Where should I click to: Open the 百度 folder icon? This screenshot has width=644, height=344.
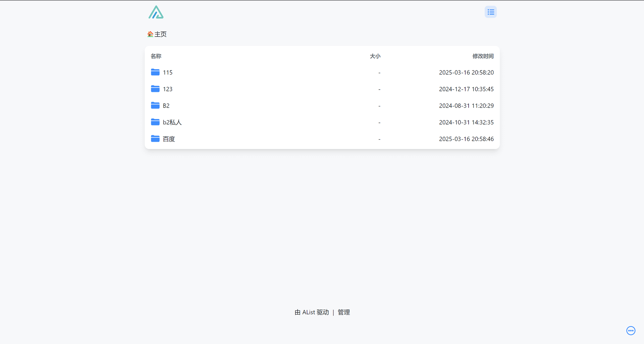pyautogui.click(x=155, y=139)
